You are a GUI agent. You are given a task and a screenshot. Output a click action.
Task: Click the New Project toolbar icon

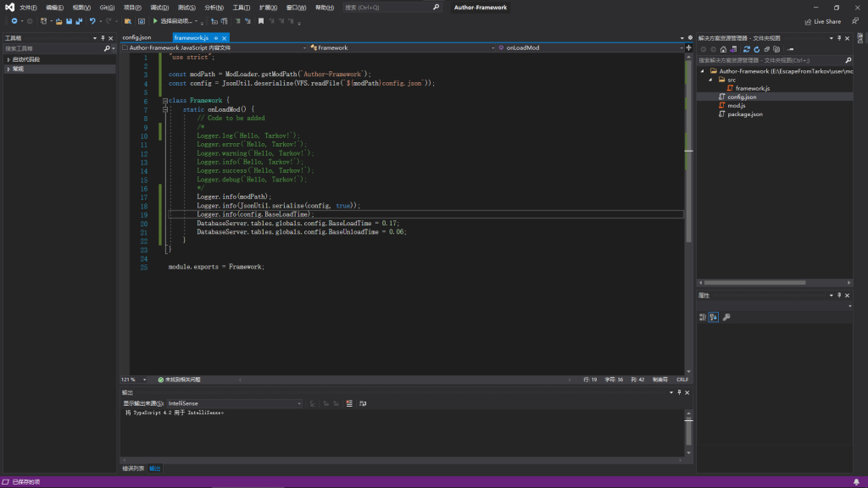pos(43,21)
